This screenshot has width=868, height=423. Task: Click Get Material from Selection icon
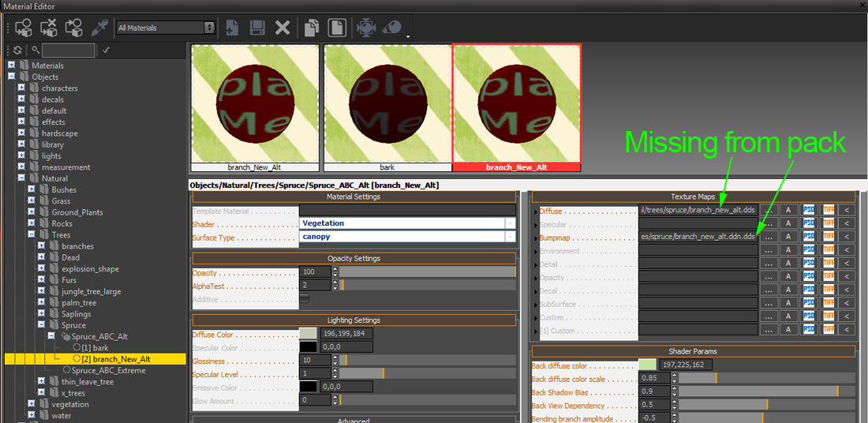point(73,27)
